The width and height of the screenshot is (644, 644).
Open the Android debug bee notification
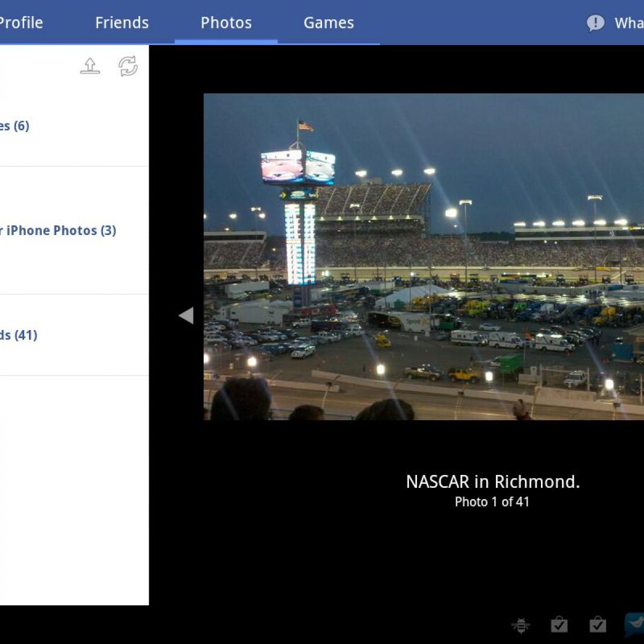click(520, 625)
